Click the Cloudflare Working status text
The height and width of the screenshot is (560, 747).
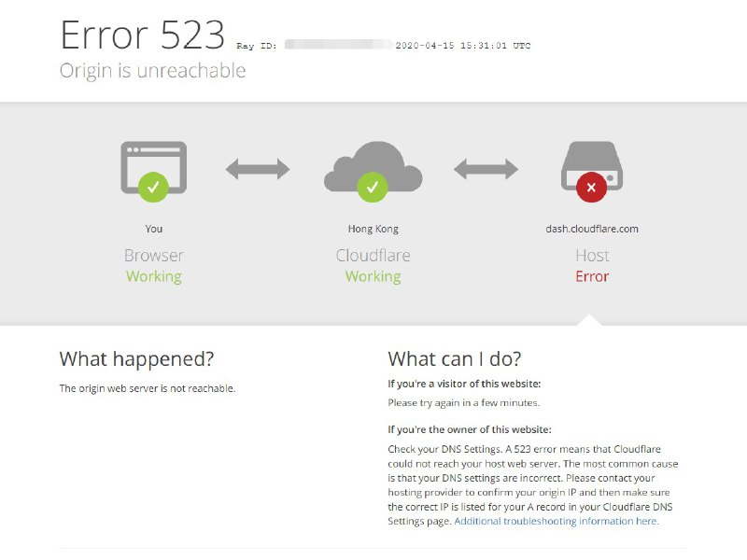pyautogui.click(x=373, y=276)
